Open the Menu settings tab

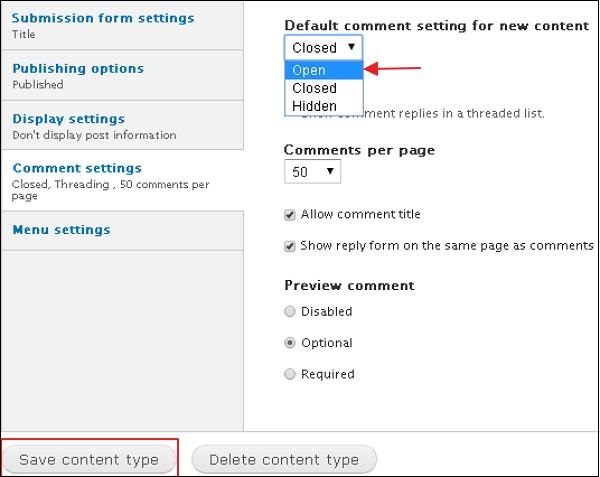pyautogui.click(x=61, y=229)
